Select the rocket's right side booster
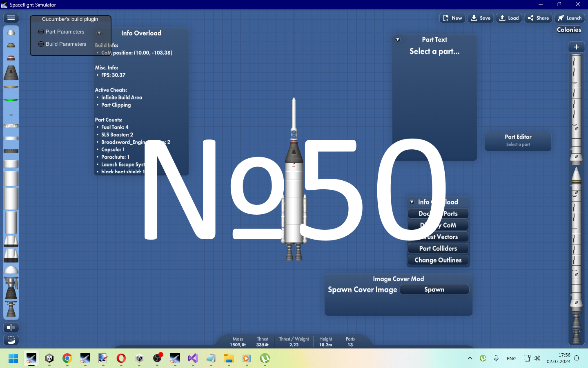Image resolution: width=588 pixels, height=368 pixels. click(305, 219)
